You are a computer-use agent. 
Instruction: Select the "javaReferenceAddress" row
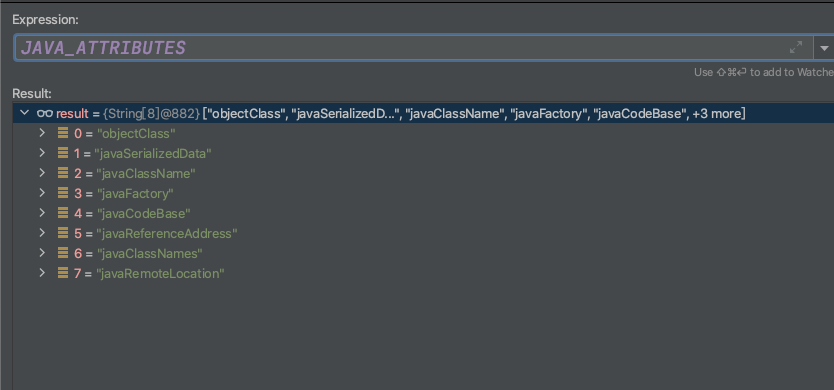pos(423,234)
